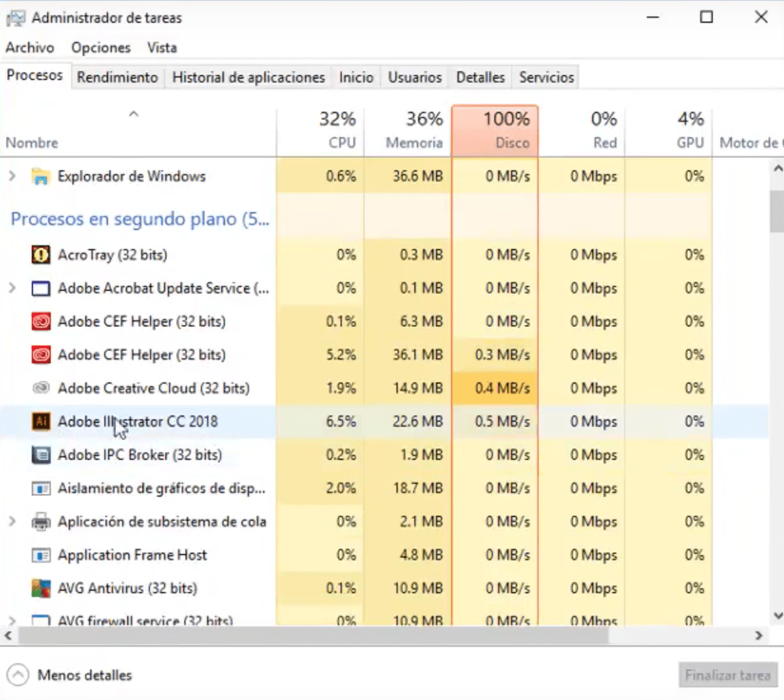This screenshot has width=784, height=700.
Task: Click the Adobe Illustrator CC 2018 Ai icon
Action: 41,421
